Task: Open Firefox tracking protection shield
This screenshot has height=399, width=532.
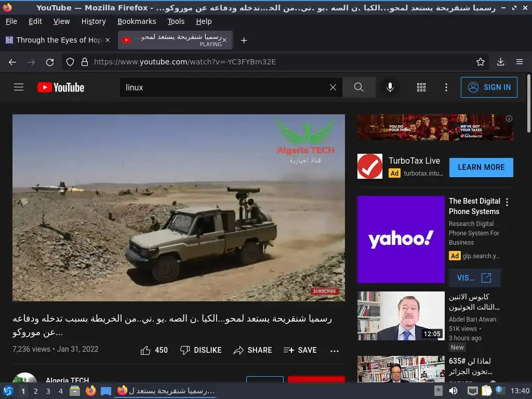Action: pyautogui.click(x=70, y=62)
